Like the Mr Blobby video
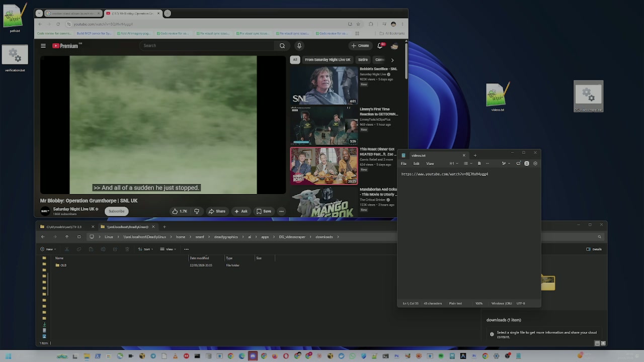Image resolution: width=644 pixels, height=362 pixels. point(180,211)
